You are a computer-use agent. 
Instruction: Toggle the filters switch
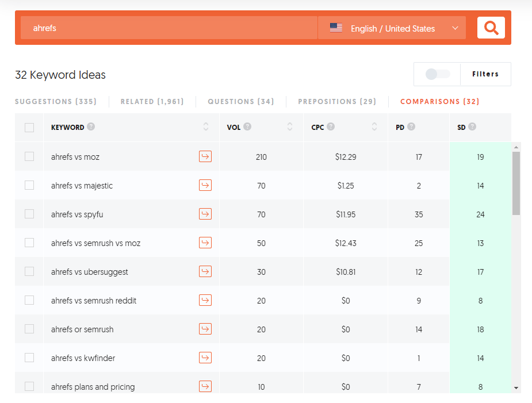coord(437,74)
